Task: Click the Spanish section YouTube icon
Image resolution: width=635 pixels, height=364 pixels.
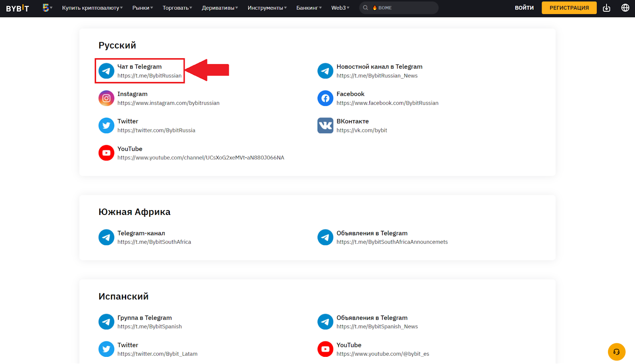Action: [325, 349]
